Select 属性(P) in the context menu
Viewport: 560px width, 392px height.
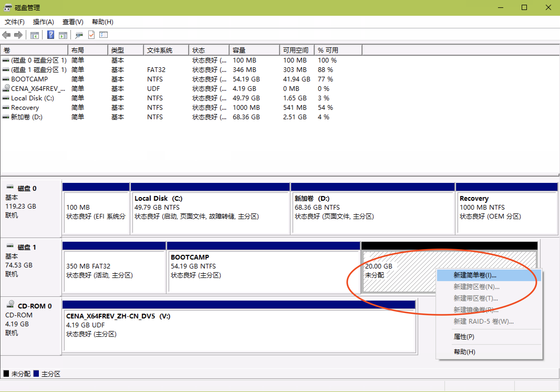tap(464, 337)
